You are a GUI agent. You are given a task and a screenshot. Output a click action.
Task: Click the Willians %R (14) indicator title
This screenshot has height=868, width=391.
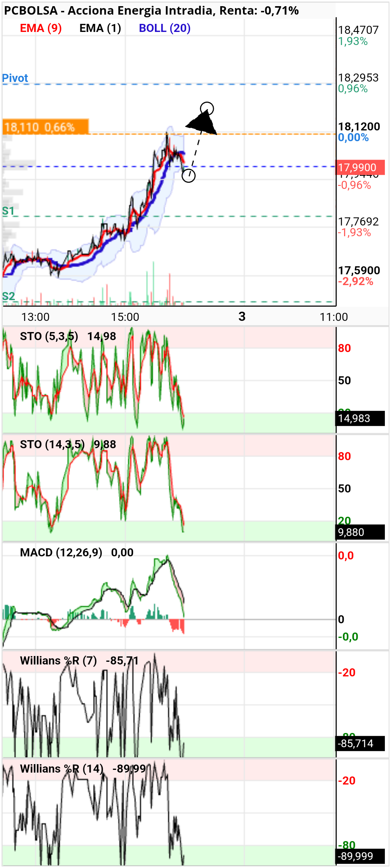[x=62, y=769]
